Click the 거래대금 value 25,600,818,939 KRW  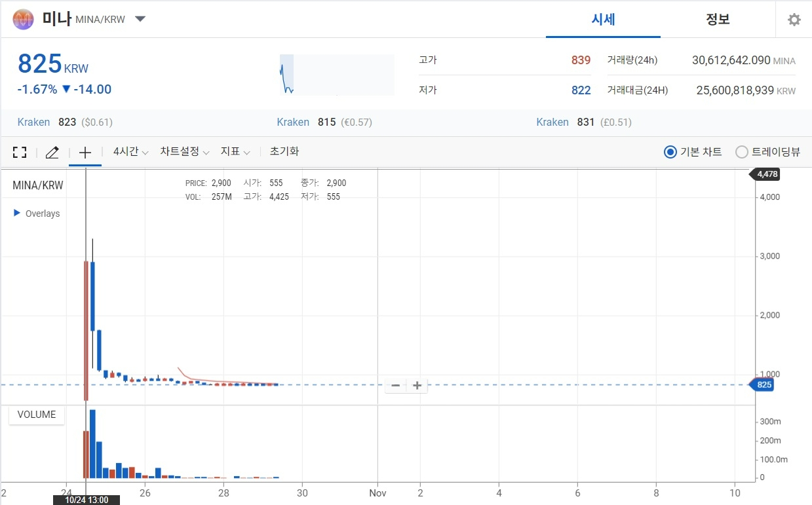(746, 90)
